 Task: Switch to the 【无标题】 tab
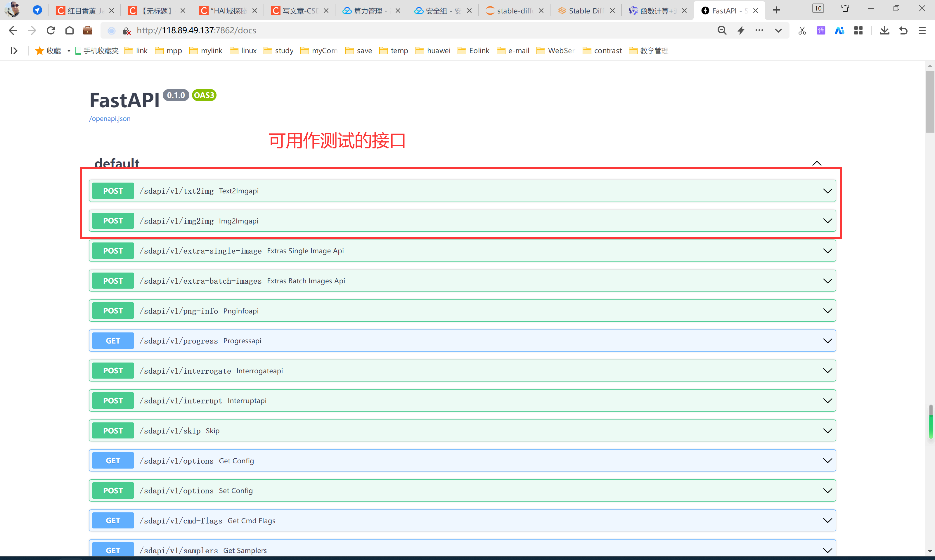157,11
